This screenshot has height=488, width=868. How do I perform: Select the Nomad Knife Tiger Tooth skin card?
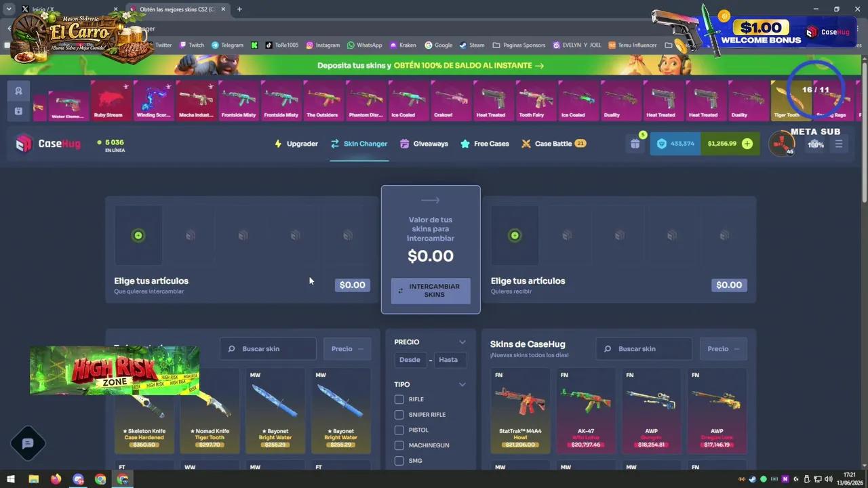point(210,411)
